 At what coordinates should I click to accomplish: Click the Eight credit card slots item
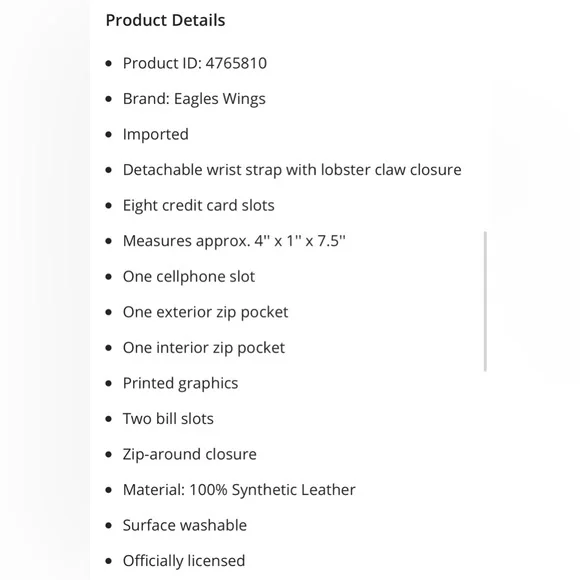point(199,206)
